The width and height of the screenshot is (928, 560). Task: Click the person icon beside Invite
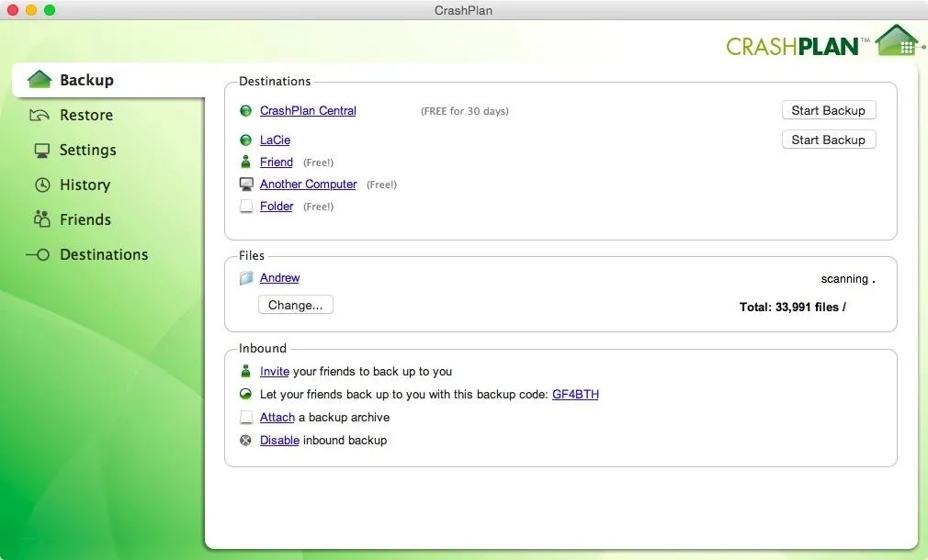pos(245,371)
